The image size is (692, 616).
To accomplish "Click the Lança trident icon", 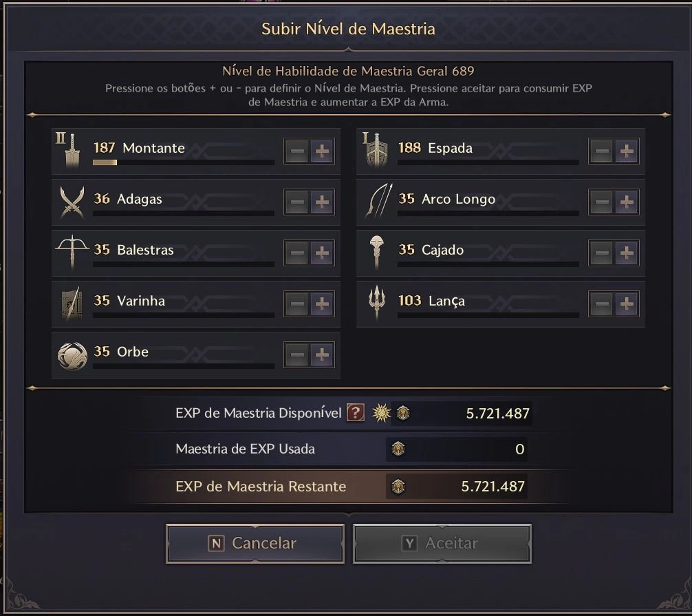I will coord(377,303).
